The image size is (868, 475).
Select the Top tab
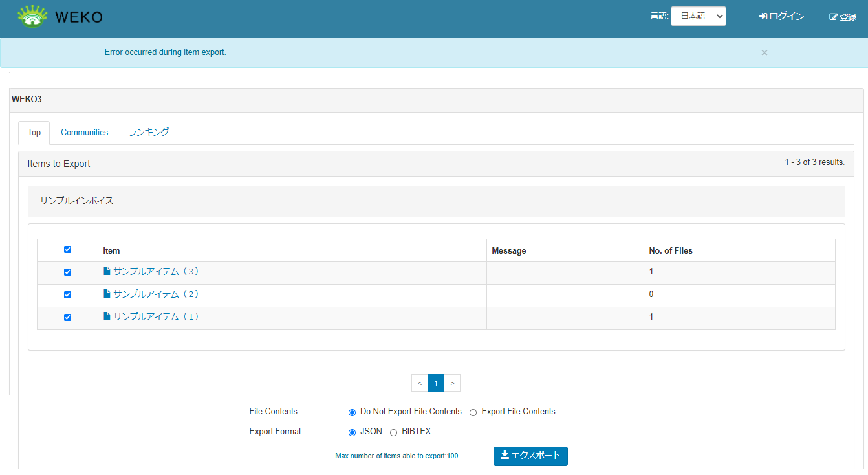[34, 133]
